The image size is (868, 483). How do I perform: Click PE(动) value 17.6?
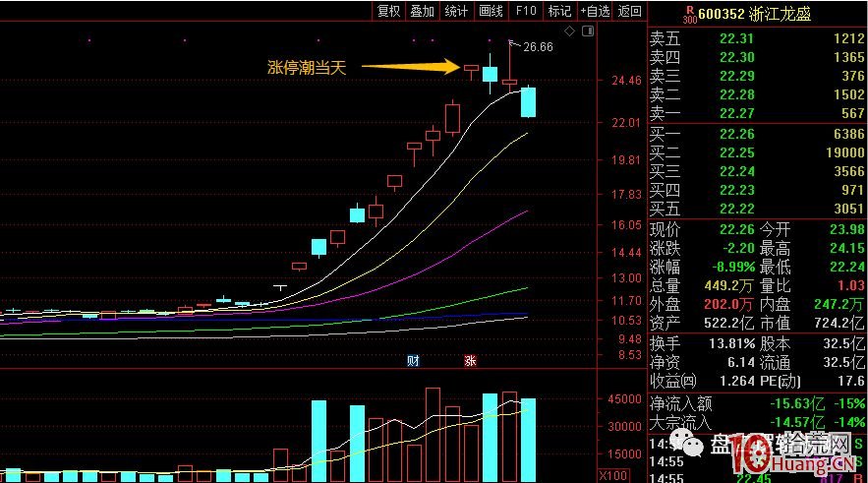[x=851, y=381]
